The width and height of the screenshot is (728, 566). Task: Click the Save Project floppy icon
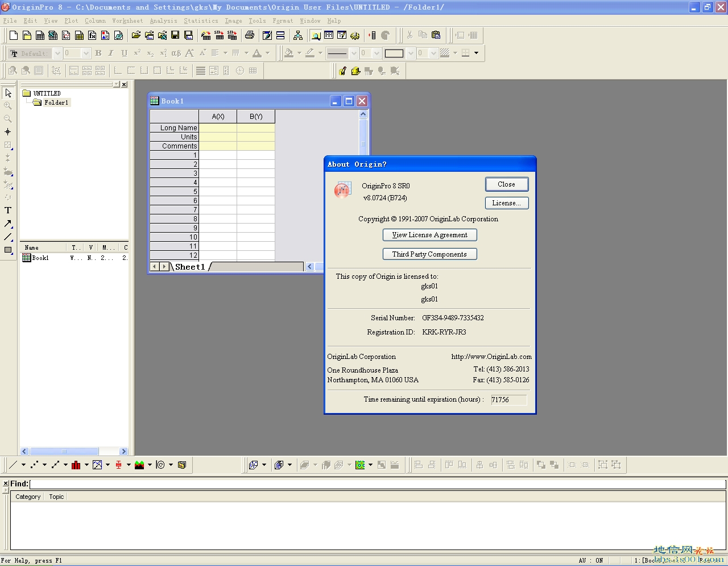click(175, 35)
